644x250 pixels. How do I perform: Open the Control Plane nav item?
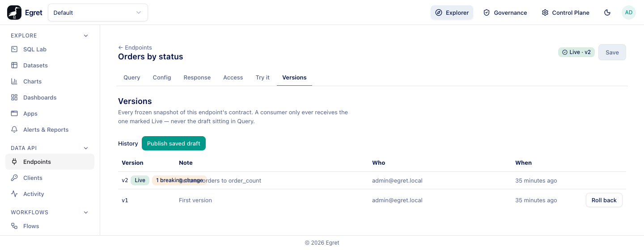pyautogui.click(x=565, y=12)
